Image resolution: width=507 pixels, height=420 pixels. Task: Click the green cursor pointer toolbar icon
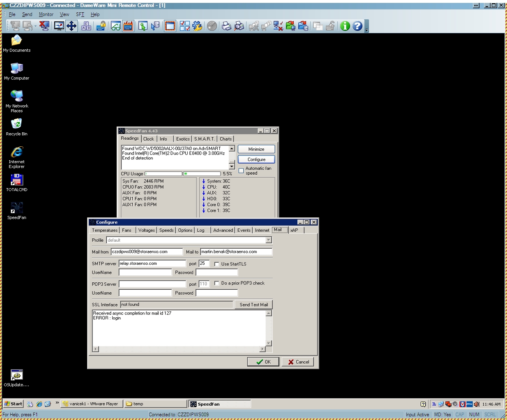tap(143, 26)
